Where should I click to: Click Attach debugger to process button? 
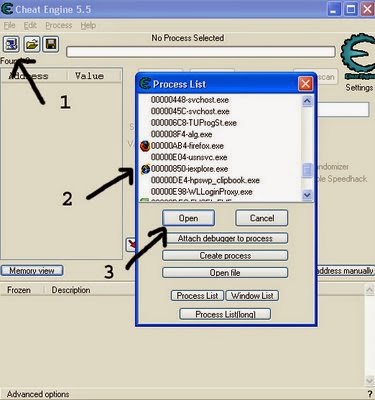point(225,238)
